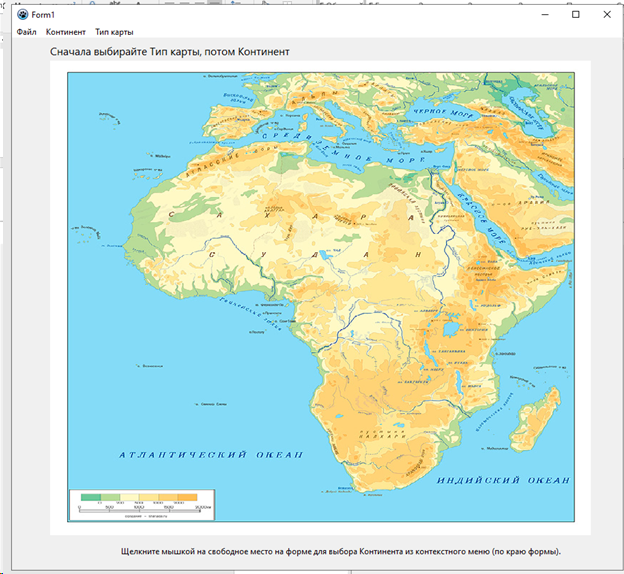Click the elevation legend box on map
This screenshot has height=574, width=624.
click(x=142, y=505)
